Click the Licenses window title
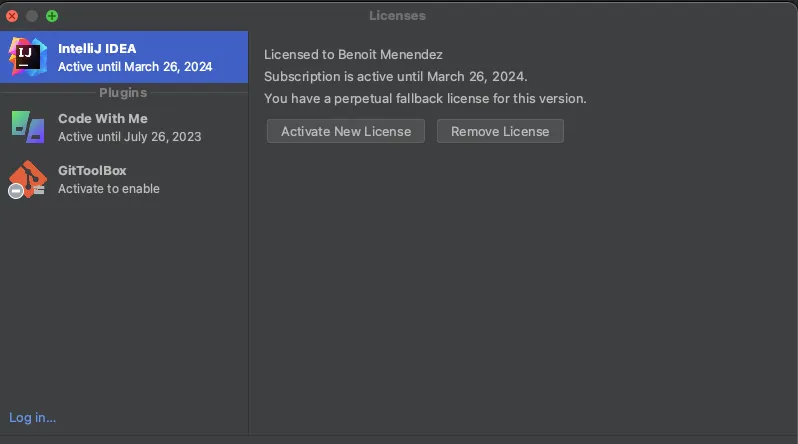The height and width of the screenshot is (444, 798). tap(397, 16)
